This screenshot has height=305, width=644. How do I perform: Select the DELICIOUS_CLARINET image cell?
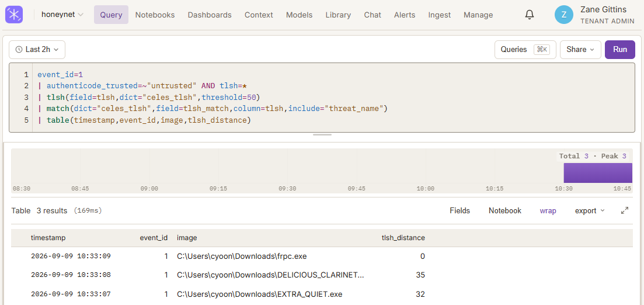coord(270,275)
